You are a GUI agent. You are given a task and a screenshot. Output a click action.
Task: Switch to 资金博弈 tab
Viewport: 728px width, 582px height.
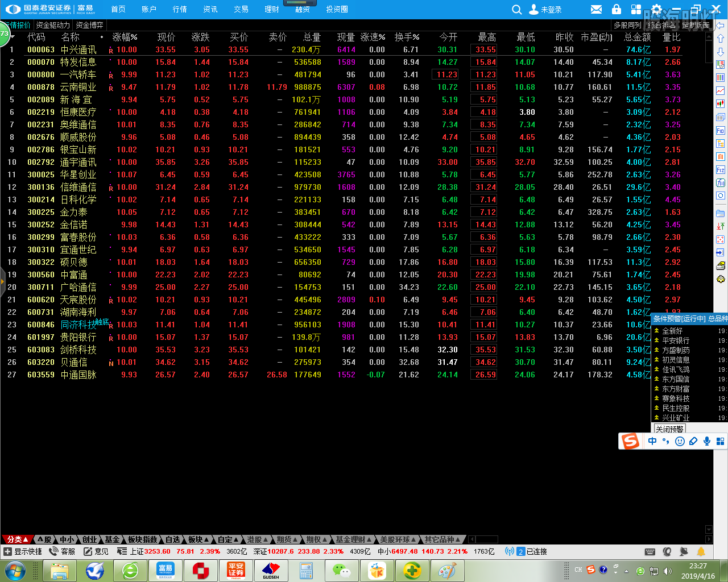[90, 25]
